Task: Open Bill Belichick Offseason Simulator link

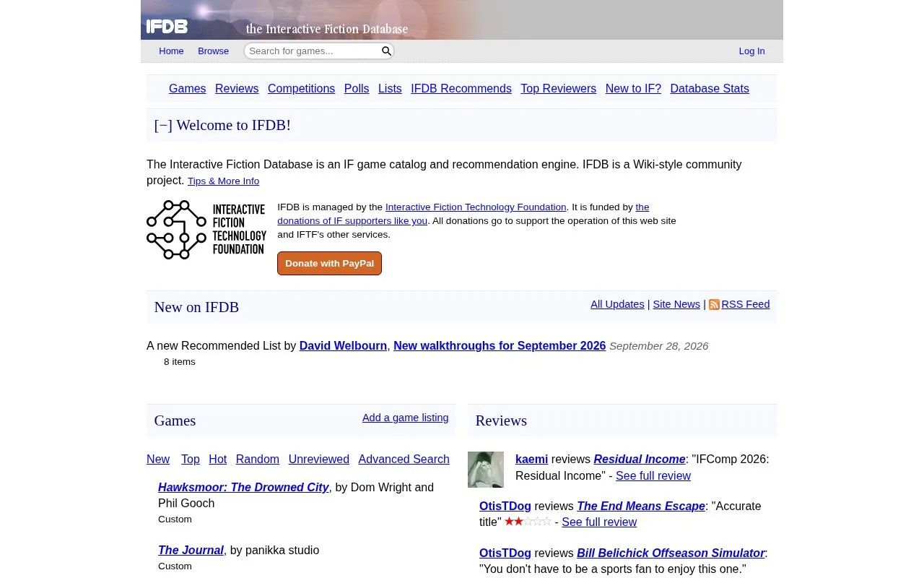Action: click(x=671, y=553)
